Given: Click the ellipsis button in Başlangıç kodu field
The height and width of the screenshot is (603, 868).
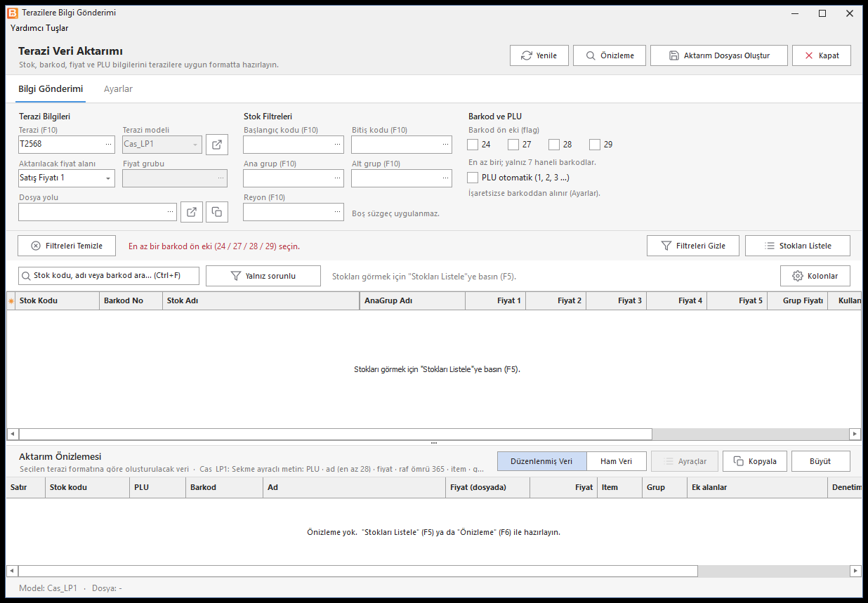Looking at the screenshot, I should click(x=338, y=145).
